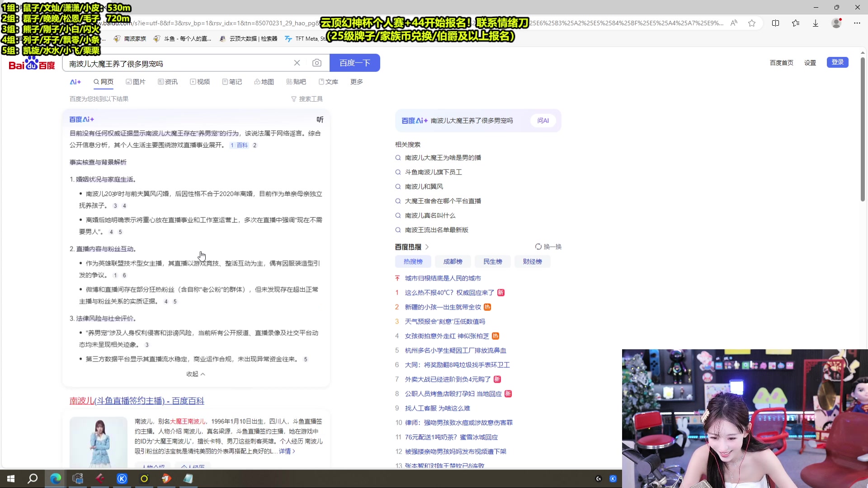Open related search 南波儿真名叫什么

pos(430,216)
